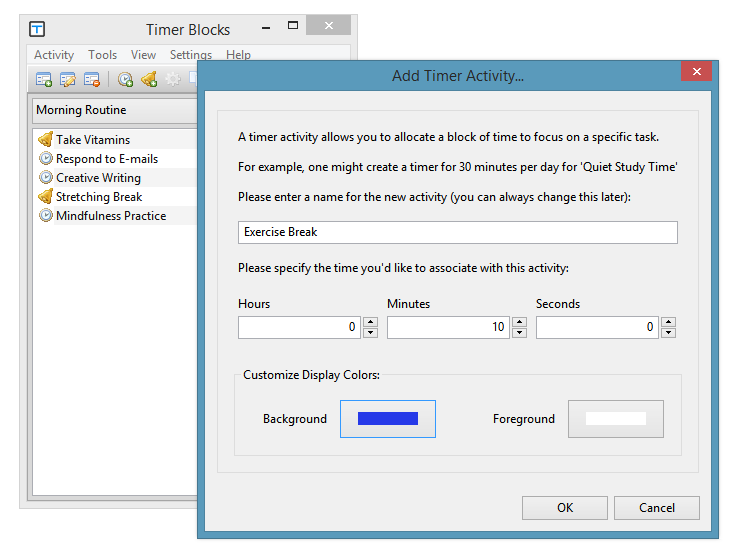Select the Stretching Break list item
This screenshot has height=546, width=730.
(x=116, y=197)
